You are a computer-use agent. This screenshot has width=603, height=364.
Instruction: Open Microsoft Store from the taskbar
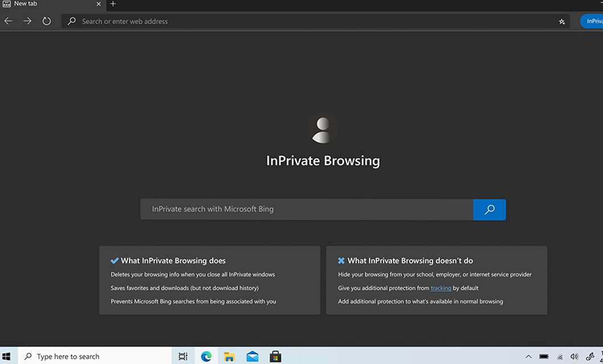[275, 356]
